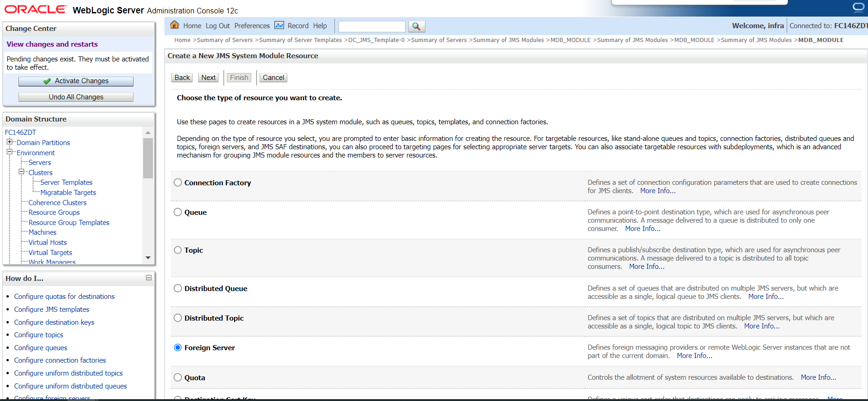Open Machines tree item

(42, 232)
